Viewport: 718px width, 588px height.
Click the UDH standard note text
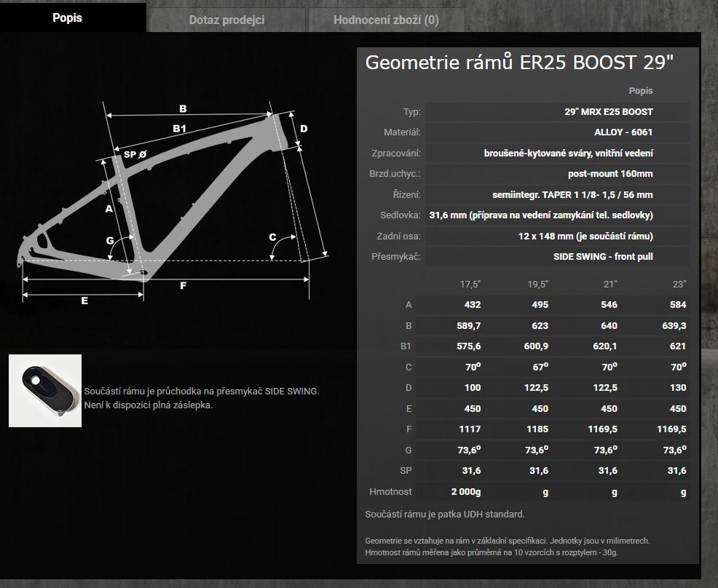tap(444, 514)
